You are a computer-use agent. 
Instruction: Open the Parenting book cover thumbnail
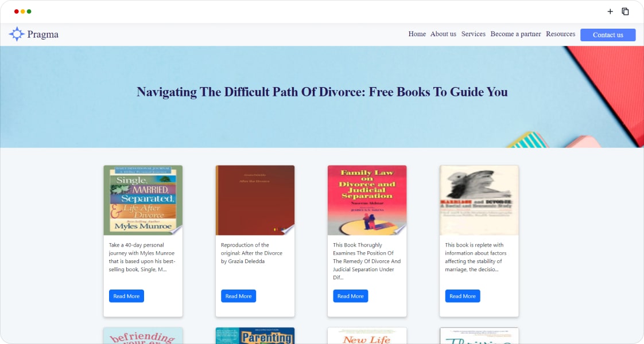point(255,335)
